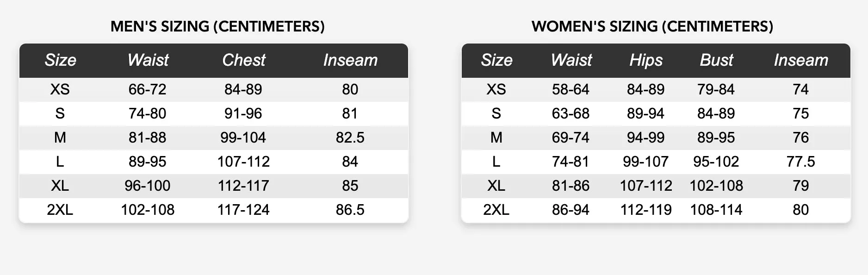
Task: Click the Men's Sizing (Centimeters) title
Action: [217, 26]
